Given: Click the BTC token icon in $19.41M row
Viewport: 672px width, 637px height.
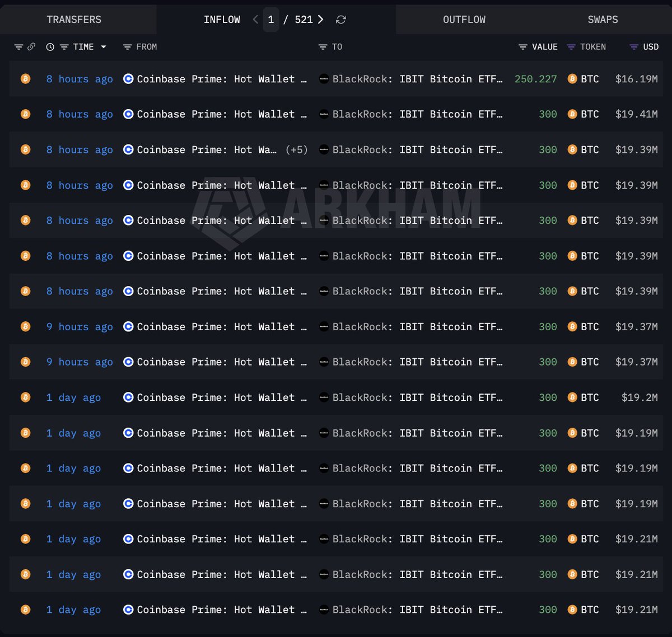Looking at the screenshot, I should [x=572, y=114].
